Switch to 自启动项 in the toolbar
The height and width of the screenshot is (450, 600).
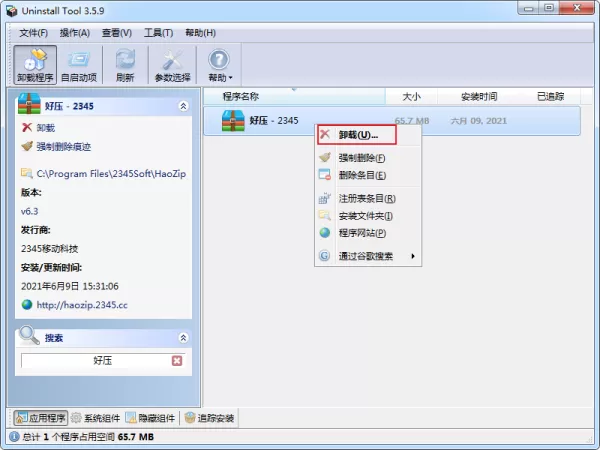tap(79, 65)
